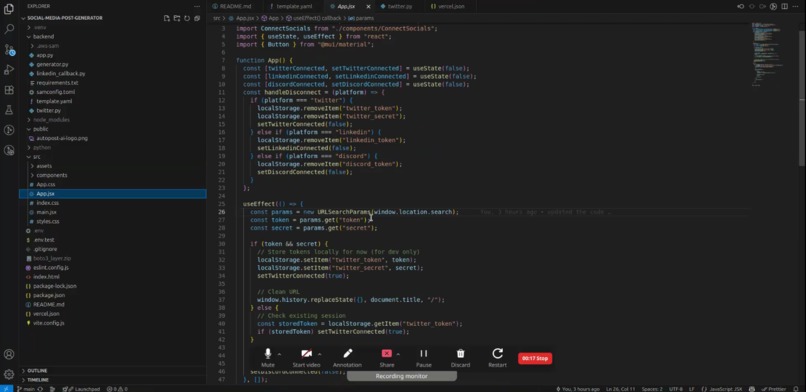Open main.jsx in file tree
This screenshot has height=392, width=806.
46,212
